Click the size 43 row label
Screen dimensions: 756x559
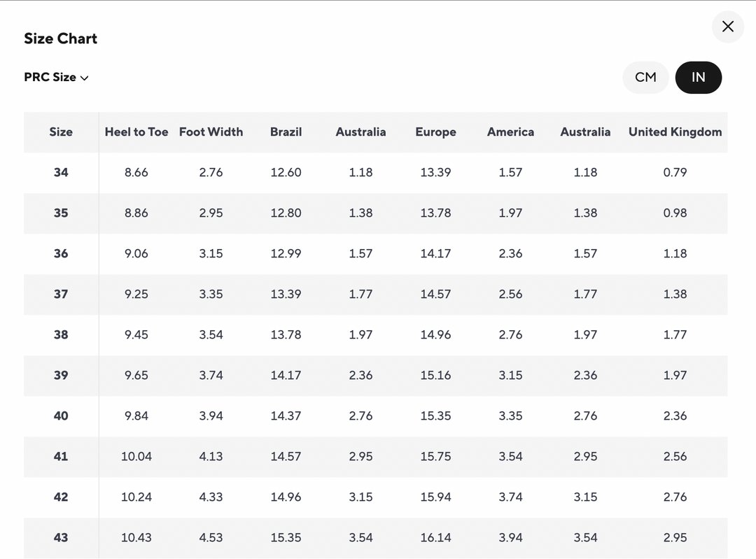[61, 537]
